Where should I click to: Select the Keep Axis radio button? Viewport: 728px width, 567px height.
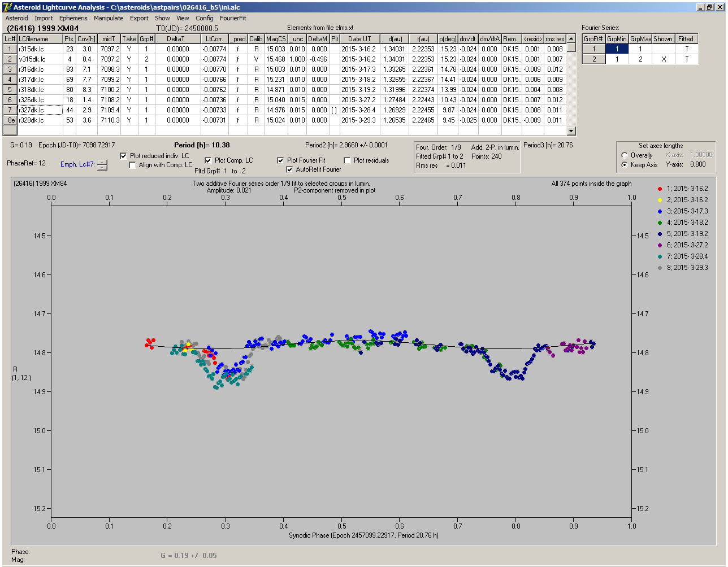pos(625,165)
